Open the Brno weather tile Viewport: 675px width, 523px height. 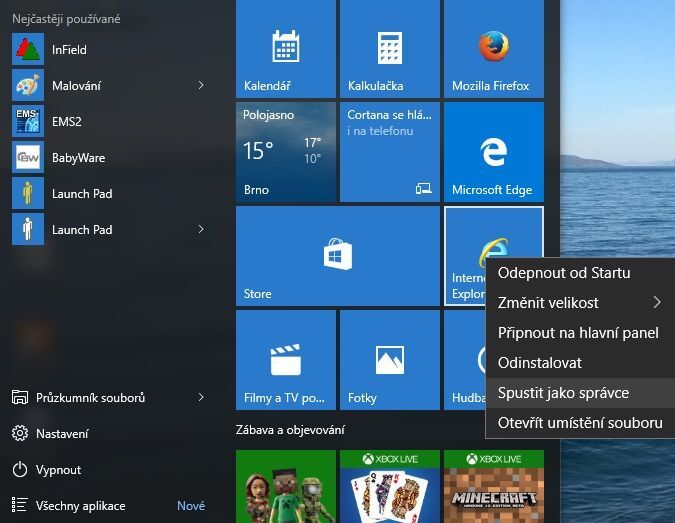286,150
